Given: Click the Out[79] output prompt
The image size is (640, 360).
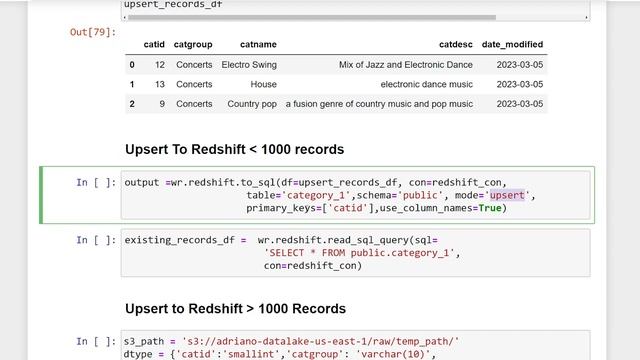Looking at the screenshot, I should pyautogui.click(x=93, y=32).
